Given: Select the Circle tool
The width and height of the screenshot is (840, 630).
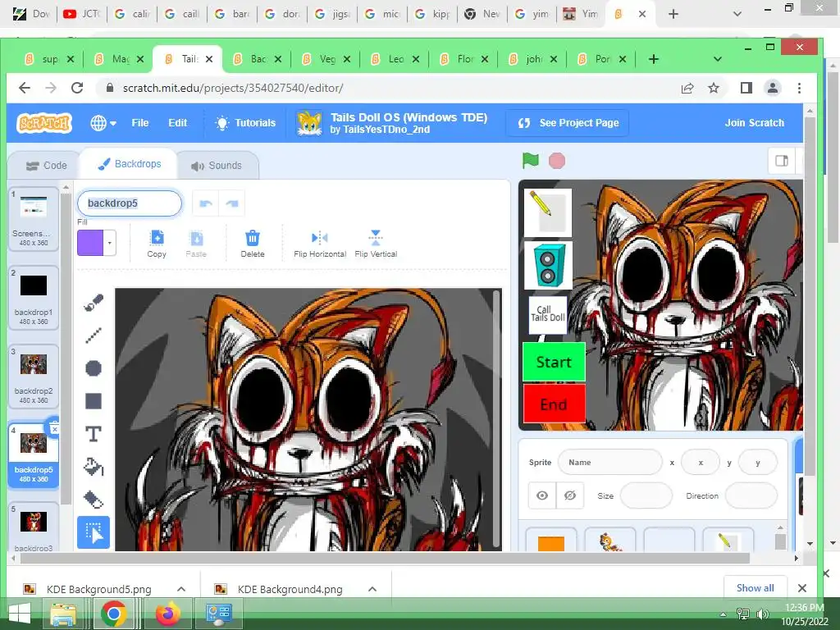Looking at the screenshot, I should (94, 368).
